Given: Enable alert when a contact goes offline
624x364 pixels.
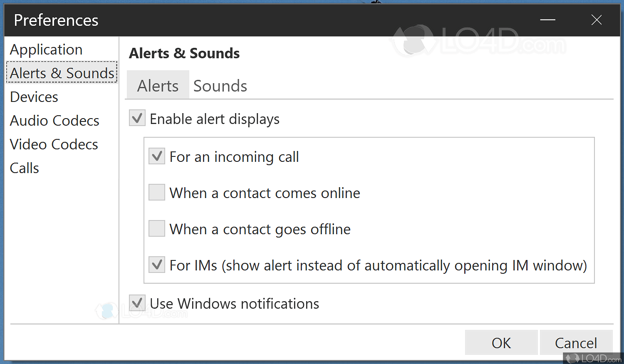Looking at the screenshot, I should [x=156, y=228].
